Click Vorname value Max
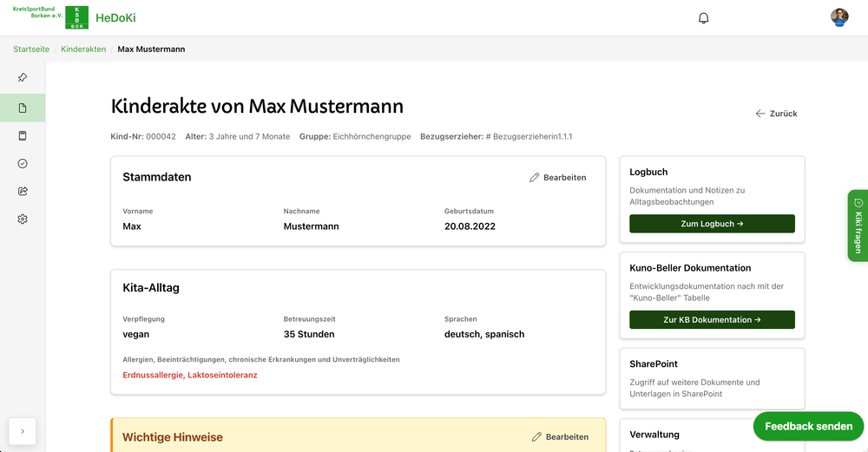This screenshot has width=868, height=452. 132,226
